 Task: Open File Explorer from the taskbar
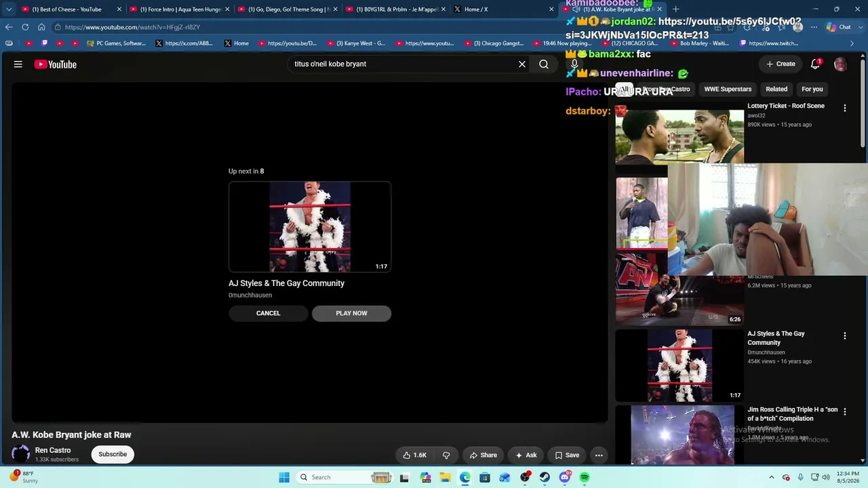pyautogui.click(x=445, y=477)
